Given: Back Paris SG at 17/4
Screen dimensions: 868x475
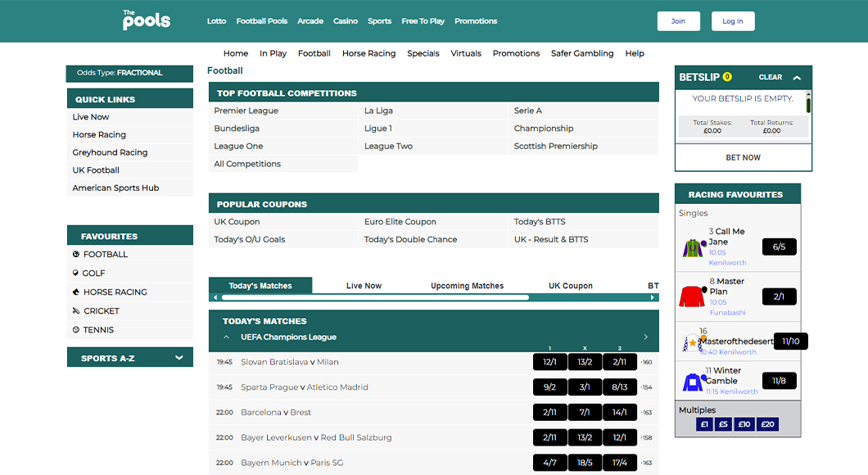Looking at the screenshot, I should click(x=619, y=463).
